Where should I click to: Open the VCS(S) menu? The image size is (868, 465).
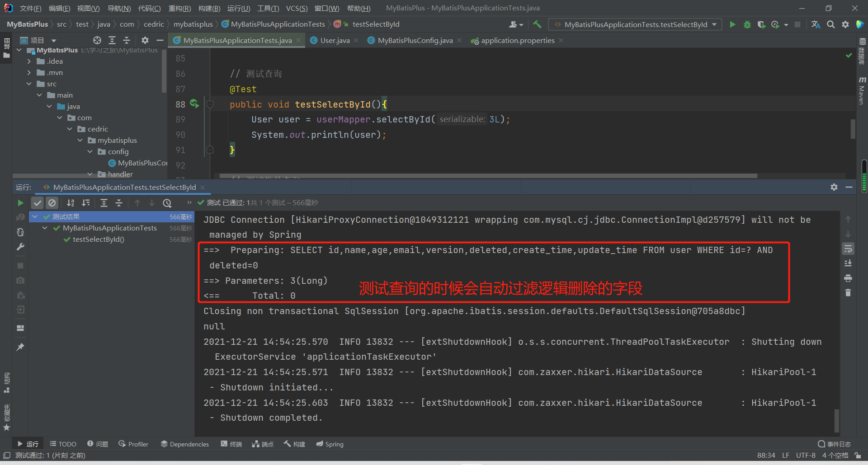point(297,8)
